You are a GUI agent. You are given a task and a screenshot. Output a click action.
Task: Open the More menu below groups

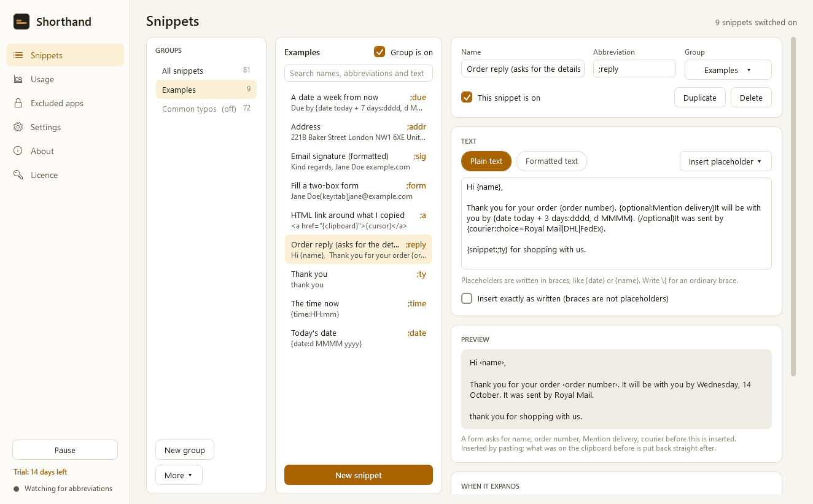coord(179,475)
